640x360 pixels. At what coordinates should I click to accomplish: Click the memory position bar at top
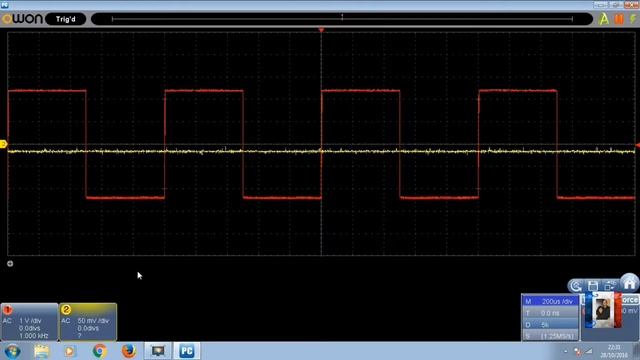click(x=342, y=19)
